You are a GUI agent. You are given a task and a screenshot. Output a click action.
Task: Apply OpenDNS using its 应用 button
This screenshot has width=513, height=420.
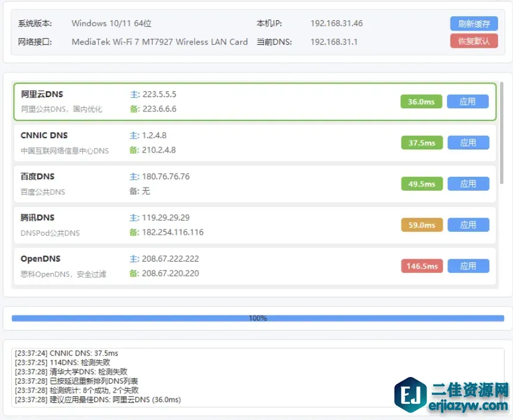(468, 266)
